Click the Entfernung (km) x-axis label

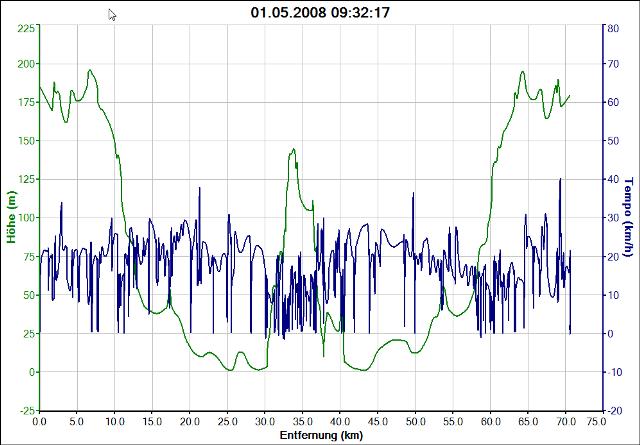tap(320, 436)
